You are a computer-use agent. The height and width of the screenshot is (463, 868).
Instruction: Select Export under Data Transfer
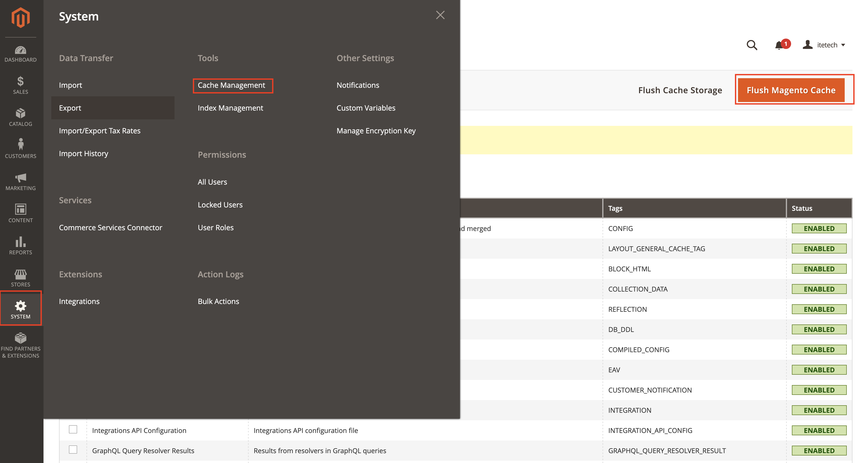click(70, 108)
